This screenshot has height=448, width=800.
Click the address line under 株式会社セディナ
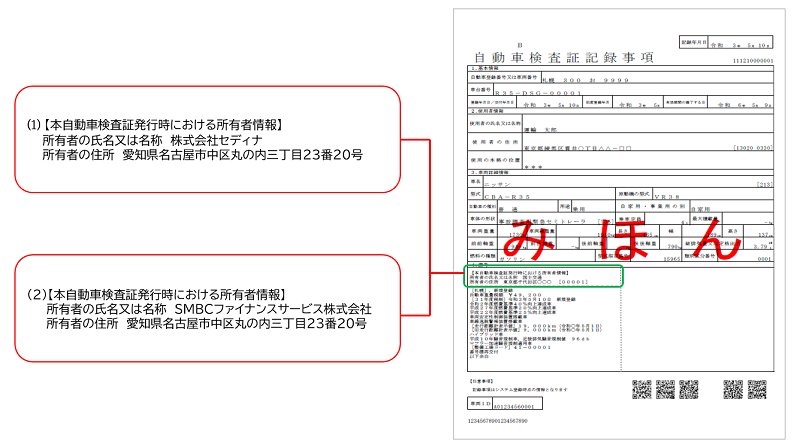[203, 155]
